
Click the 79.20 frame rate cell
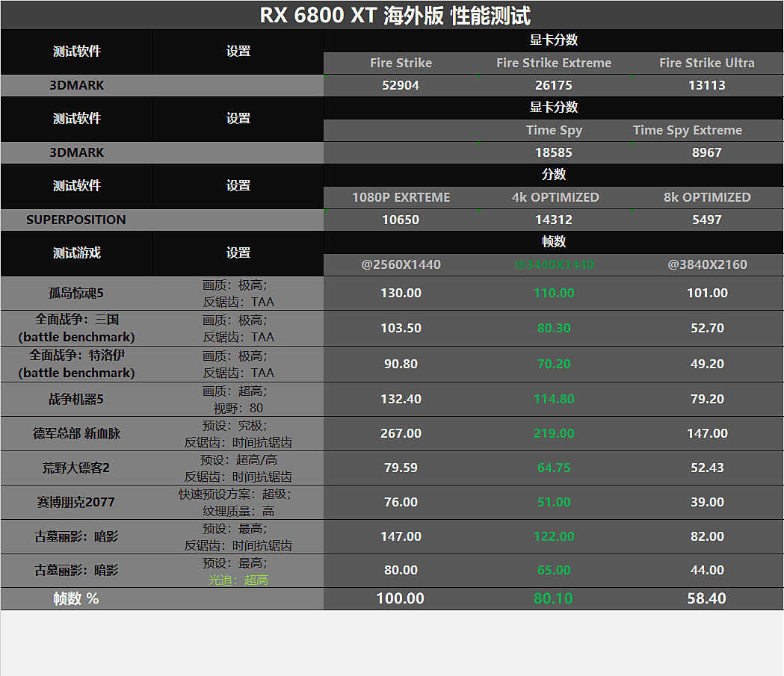tap(707, 399)
